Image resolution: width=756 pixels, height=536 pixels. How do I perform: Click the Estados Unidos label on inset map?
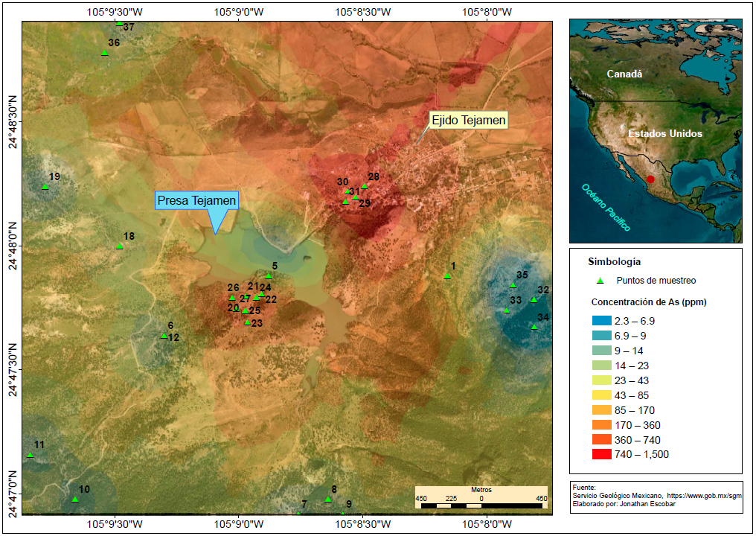pos(664,134)
